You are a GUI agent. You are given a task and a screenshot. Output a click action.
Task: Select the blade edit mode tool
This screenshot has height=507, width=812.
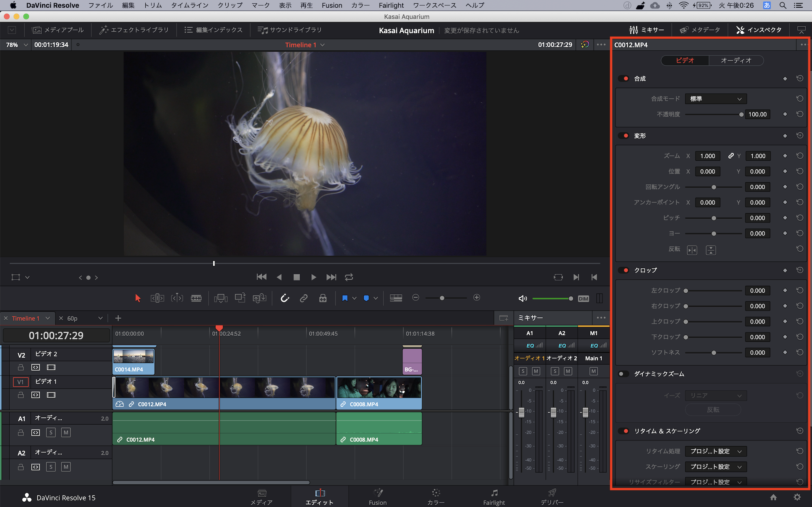[196, 298]
